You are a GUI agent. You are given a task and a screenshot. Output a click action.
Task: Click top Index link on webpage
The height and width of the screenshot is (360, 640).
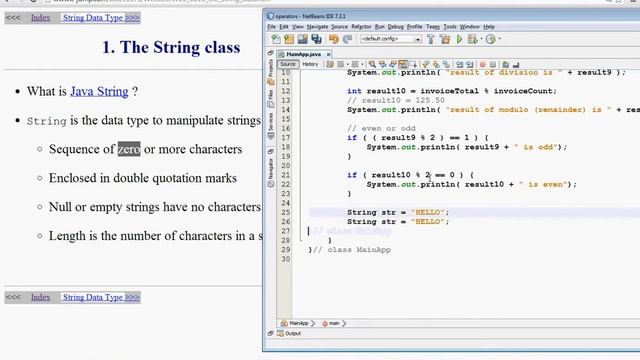coord(41,18)
